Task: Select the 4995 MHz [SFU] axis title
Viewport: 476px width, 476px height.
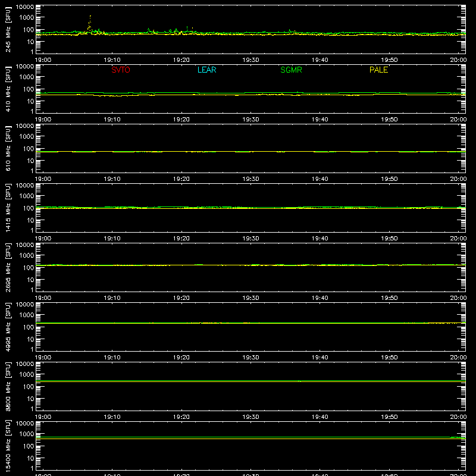Action: pyautogui.click(x=8, y=327)
